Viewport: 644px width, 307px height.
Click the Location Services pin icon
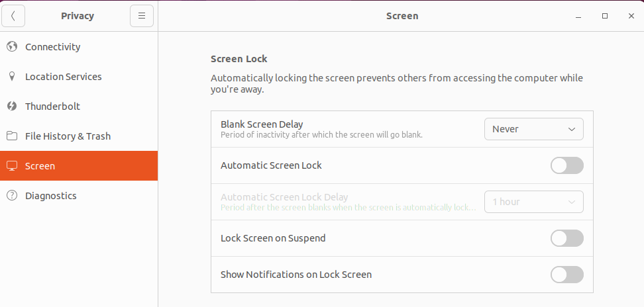click(x=12, y=77)
